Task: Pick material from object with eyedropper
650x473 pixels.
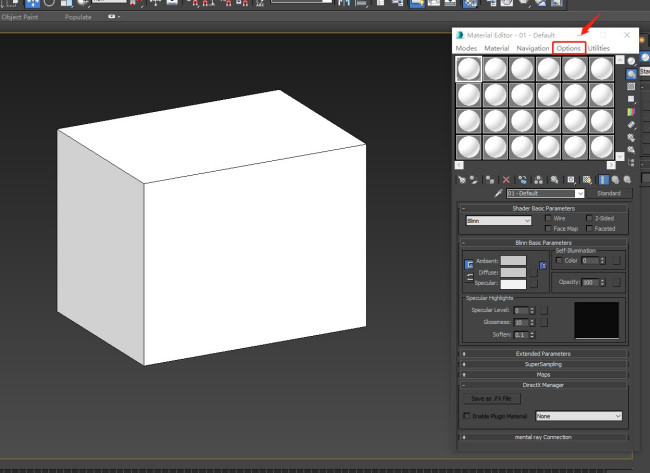Action: [x=498, y=193]
